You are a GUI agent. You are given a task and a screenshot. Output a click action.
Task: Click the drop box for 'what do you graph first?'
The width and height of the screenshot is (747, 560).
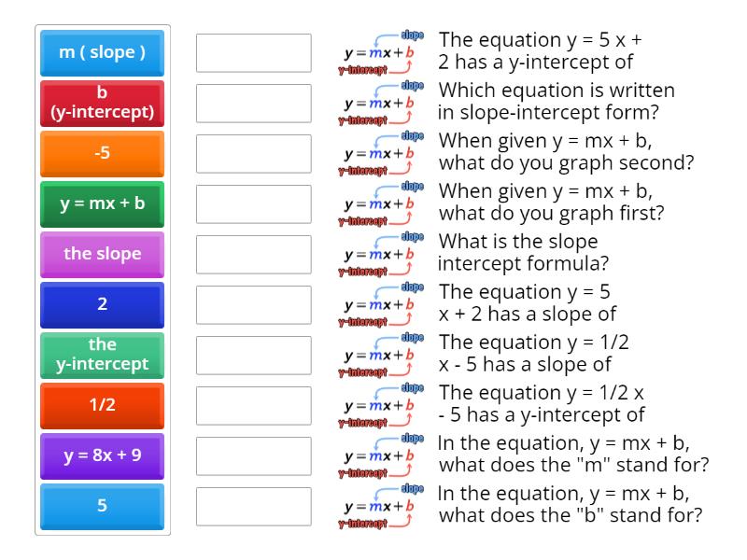[254, 204]
